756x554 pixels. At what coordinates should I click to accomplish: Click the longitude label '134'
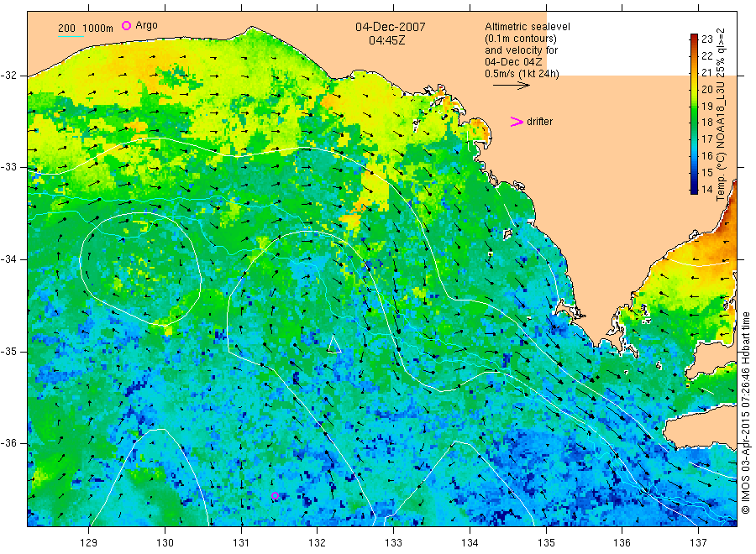pos(470,543)
